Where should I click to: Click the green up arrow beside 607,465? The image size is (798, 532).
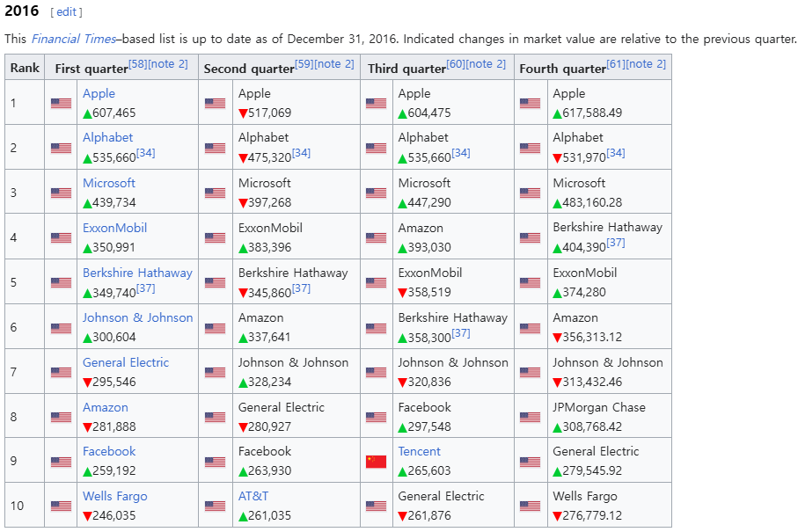[x=87, y=113]
